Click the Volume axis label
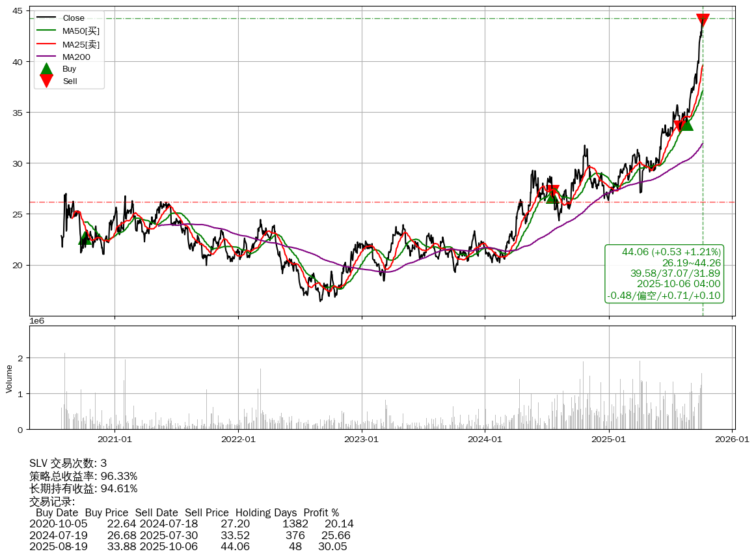 [x=9, y=378]
